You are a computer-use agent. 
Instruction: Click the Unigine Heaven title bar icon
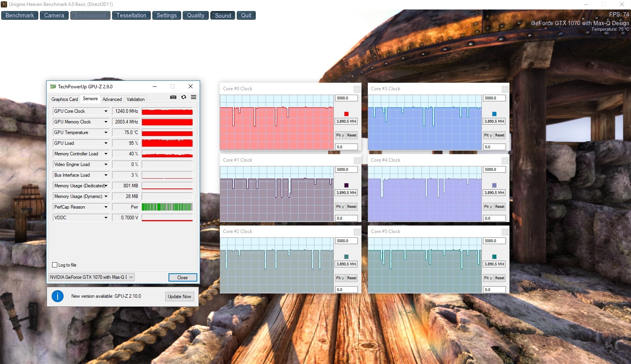4,4
